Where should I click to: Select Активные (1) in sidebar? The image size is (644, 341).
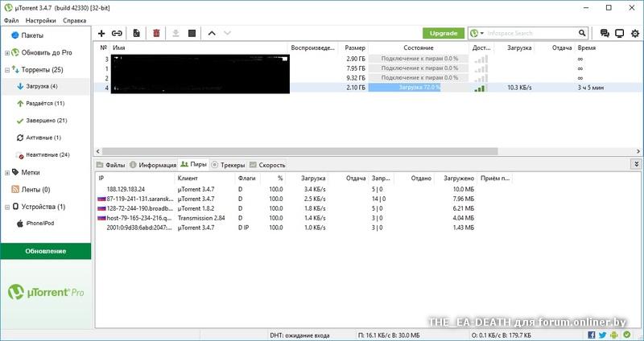(43, 138)
